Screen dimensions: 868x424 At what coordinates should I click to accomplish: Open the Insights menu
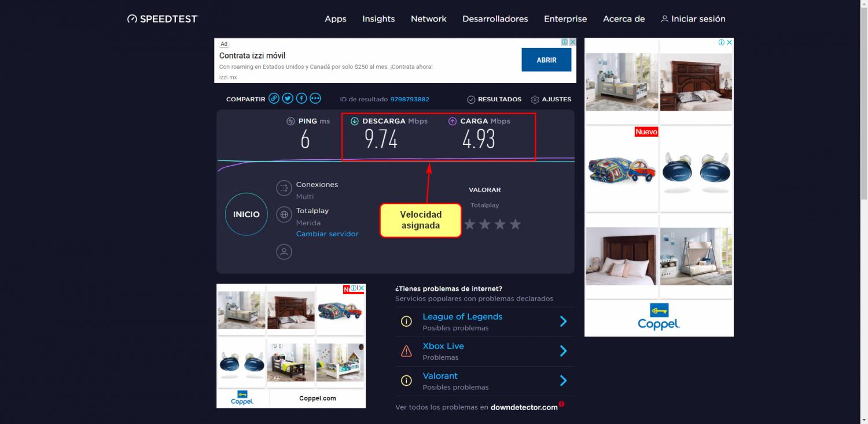pos(378,19)
